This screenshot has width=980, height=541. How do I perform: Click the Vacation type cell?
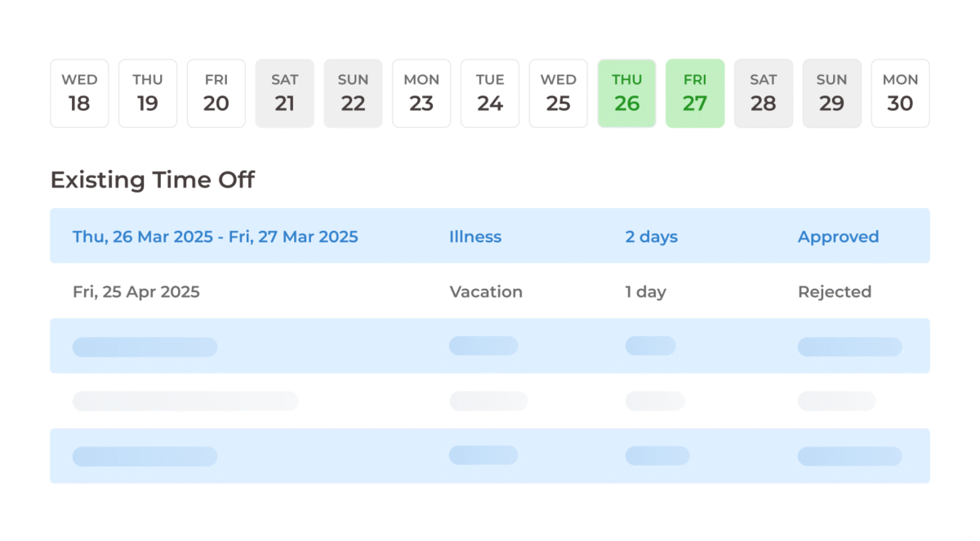click(x=486, y=291)
